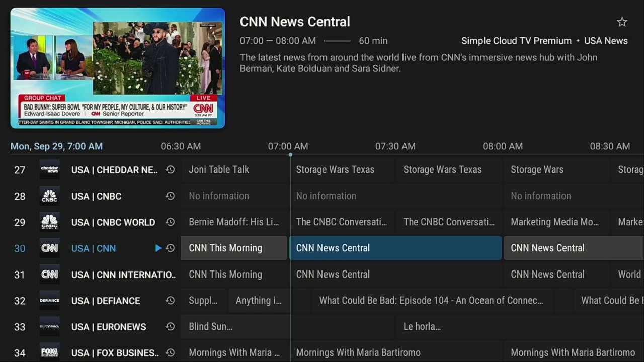Click the Defiance channel logo

(x=49, y=301)
